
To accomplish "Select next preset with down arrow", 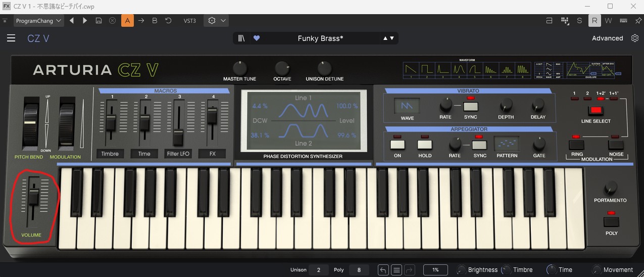I will [392, 38].
